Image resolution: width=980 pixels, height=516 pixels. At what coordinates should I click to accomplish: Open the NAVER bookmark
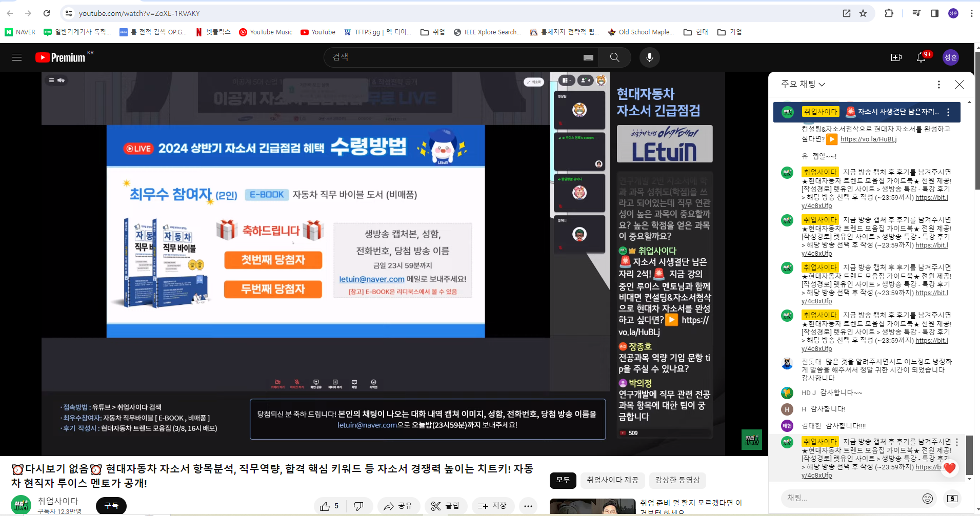pyautogui.click(x=20, y=32)
